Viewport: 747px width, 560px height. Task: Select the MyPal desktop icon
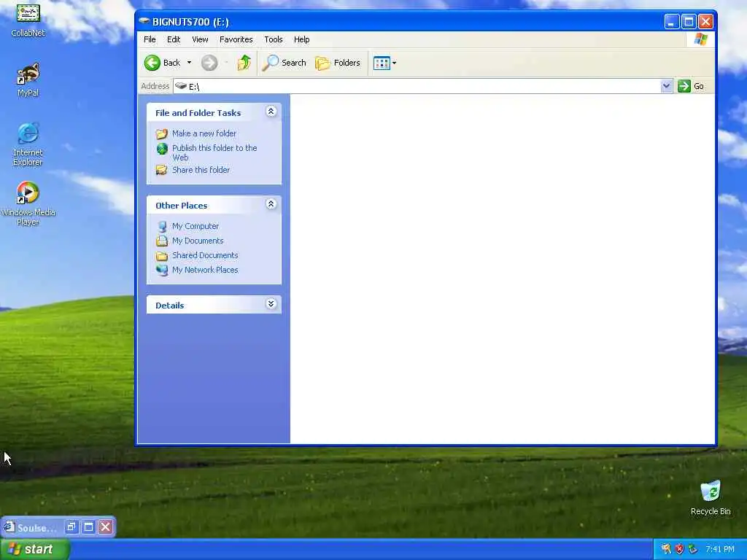point(28,80)
